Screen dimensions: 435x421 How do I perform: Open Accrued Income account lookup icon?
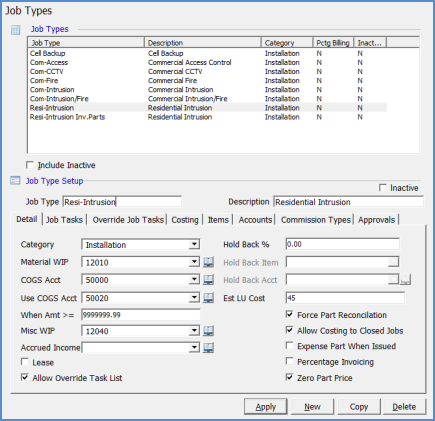pyautogui.click(x=208, y=348)
